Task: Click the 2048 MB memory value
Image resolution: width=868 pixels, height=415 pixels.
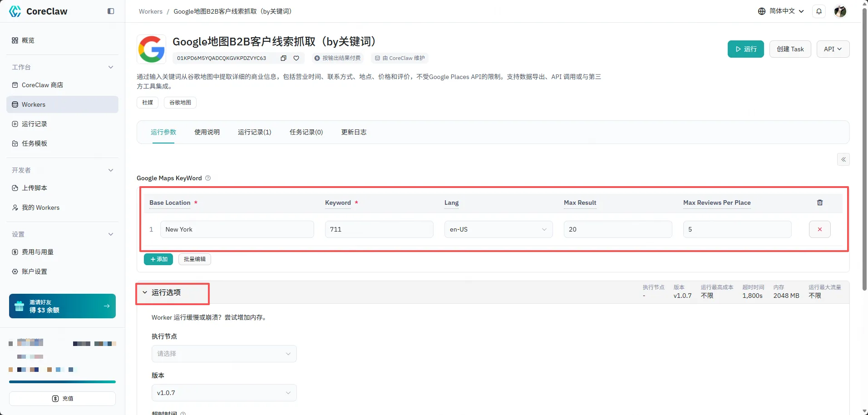Action: [786, 296]
